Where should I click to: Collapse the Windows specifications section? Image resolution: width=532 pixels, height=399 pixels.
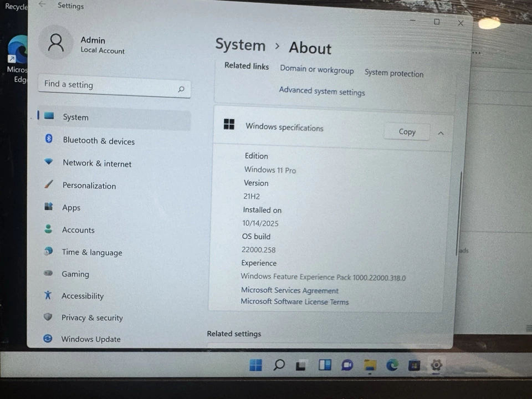(441, 134)
